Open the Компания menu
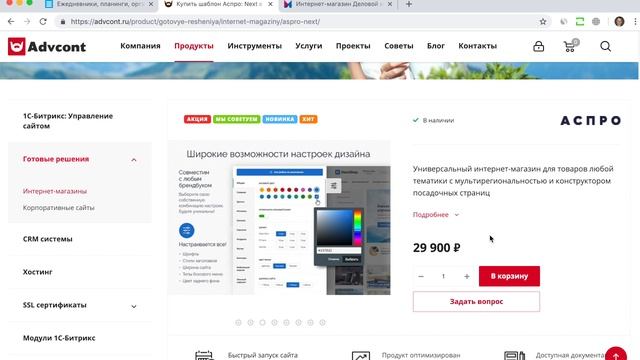Image resolution: width=640 pixels, height=360 pixels. [140, 46]
